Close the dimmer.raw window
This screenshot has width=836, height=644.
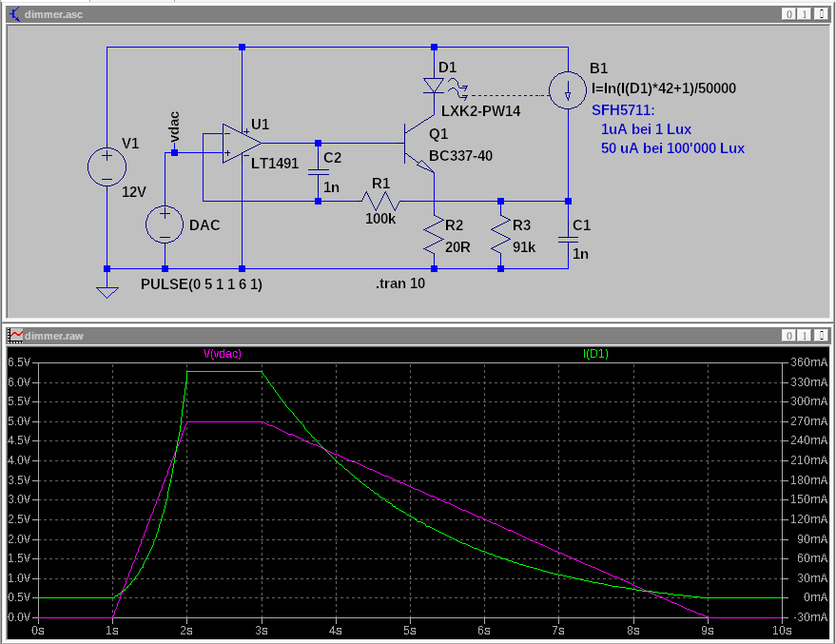[821, 336]
